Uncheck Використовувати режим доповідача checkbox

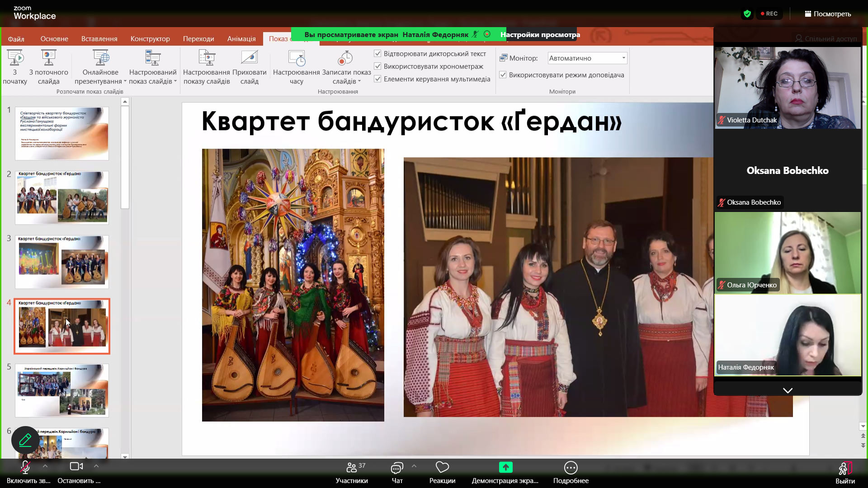(503, 75)
